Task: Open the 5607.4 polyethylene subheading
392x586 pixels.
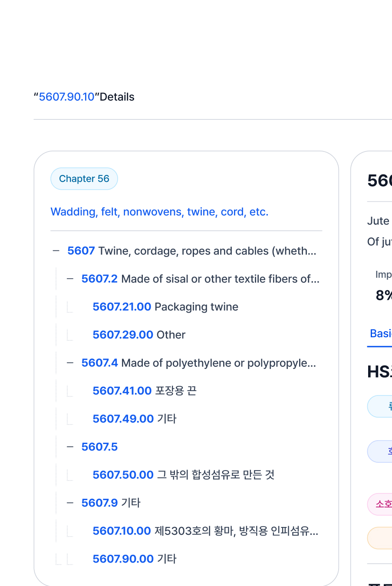Action: [198, 363]
